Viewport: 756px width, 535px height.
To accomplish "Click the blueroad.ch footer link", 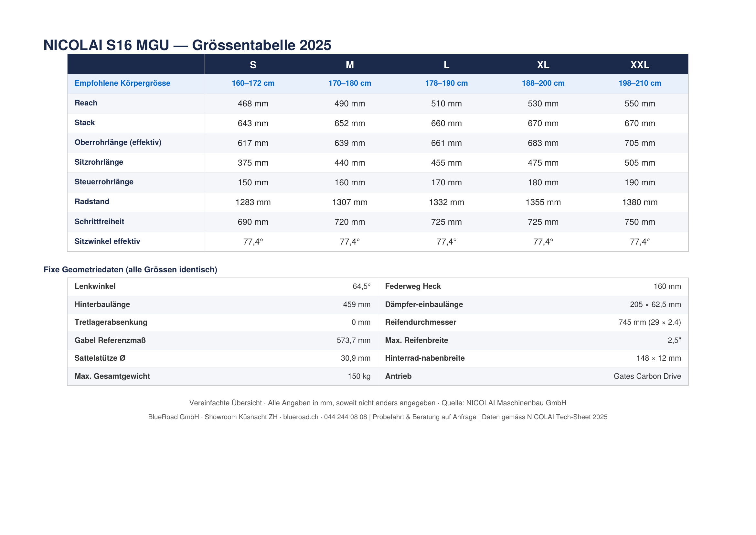I will (x=300, y=417).
